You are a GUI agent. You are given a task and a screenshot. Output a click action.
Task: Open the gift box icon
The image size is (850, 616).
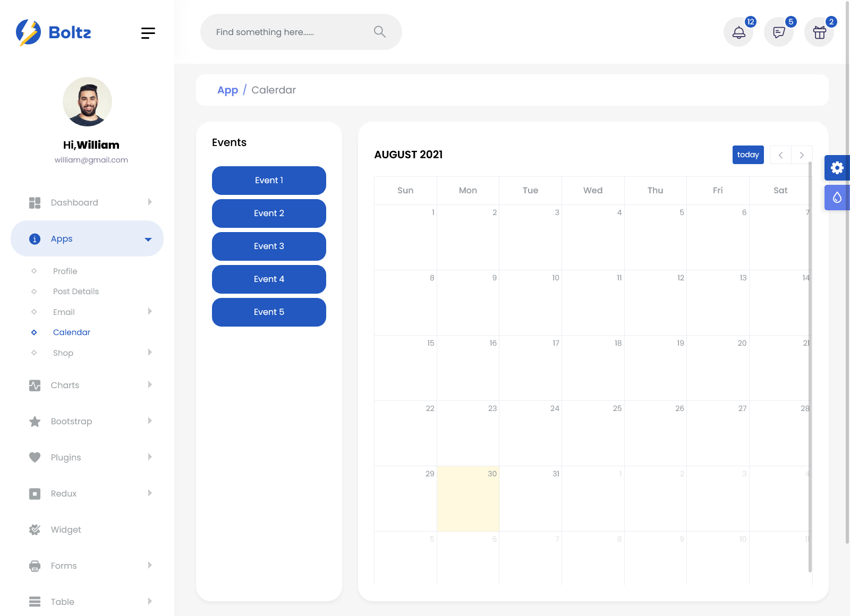819,32
